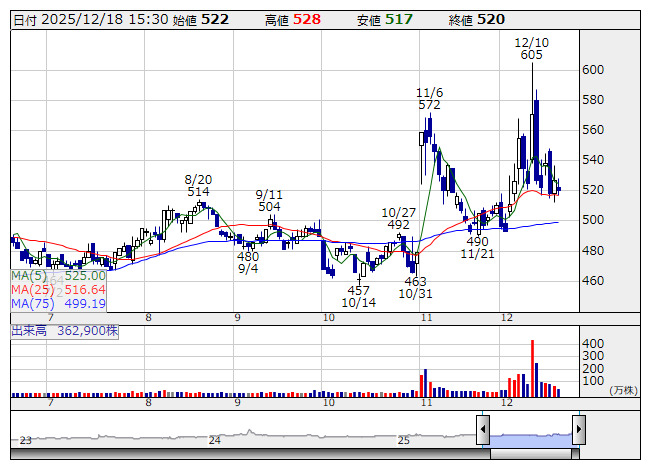
Task: Click the 終値 520 closing price
Action: coord(477,20)
